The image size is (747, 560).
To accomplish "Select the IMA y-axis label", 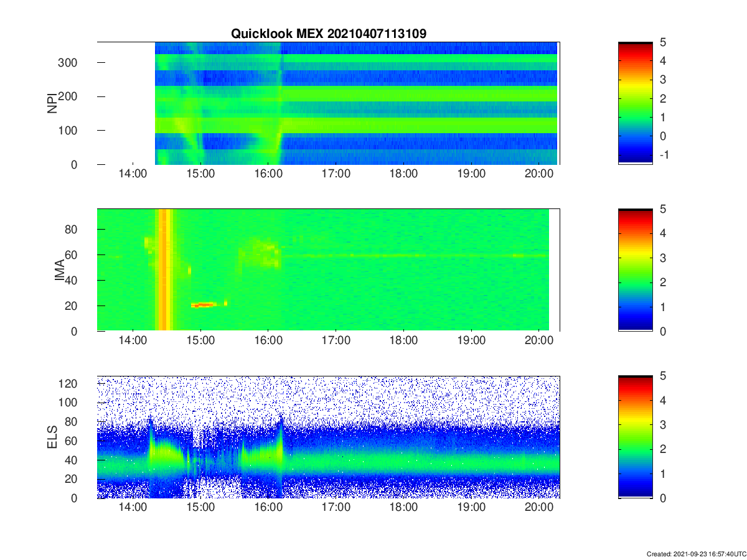I will [60, 270].
